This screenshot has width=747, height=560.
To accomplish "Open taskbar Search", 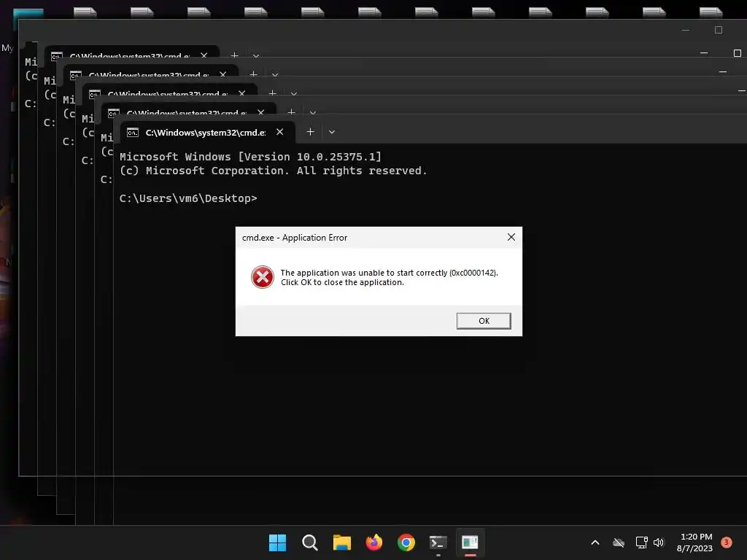I will [309, 542].
